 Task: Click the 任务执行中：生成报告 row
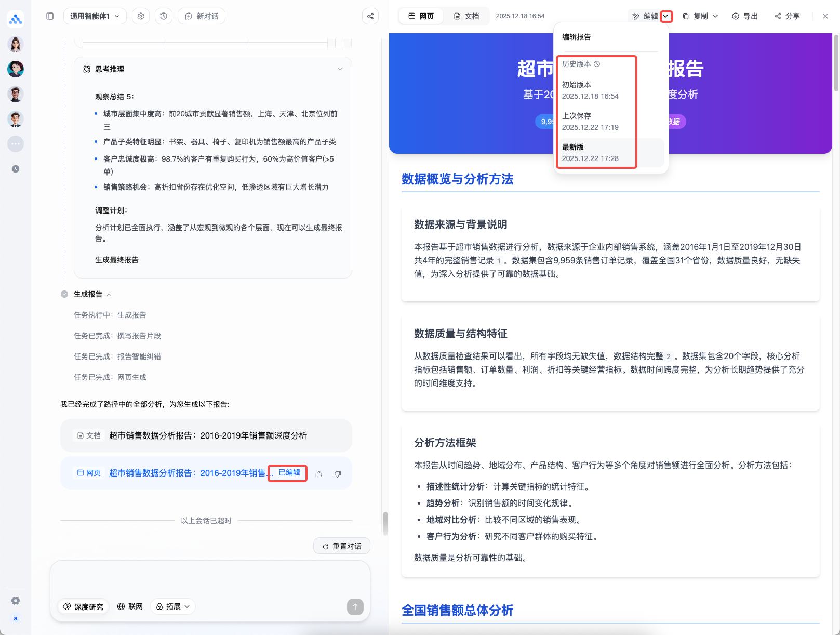(110, 315)
